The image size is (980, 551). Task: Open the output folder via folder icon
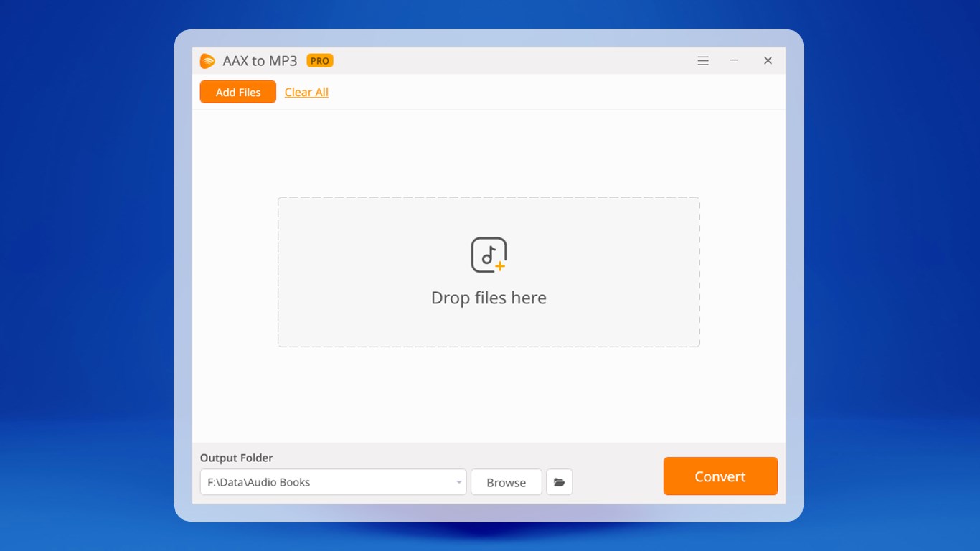pyautogui.click(x=560, y=482)
